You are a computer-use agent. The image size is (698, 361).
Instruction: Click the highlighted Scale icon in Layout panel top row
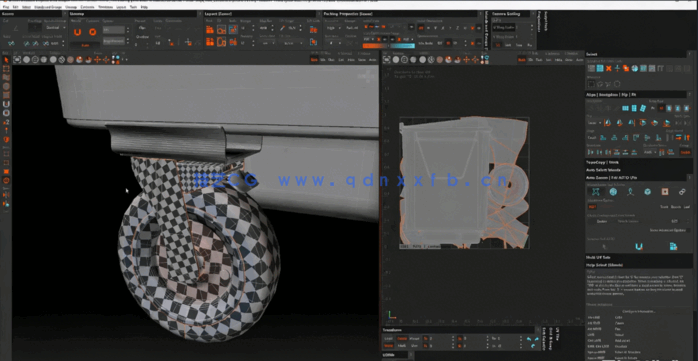tap(233, 30)
